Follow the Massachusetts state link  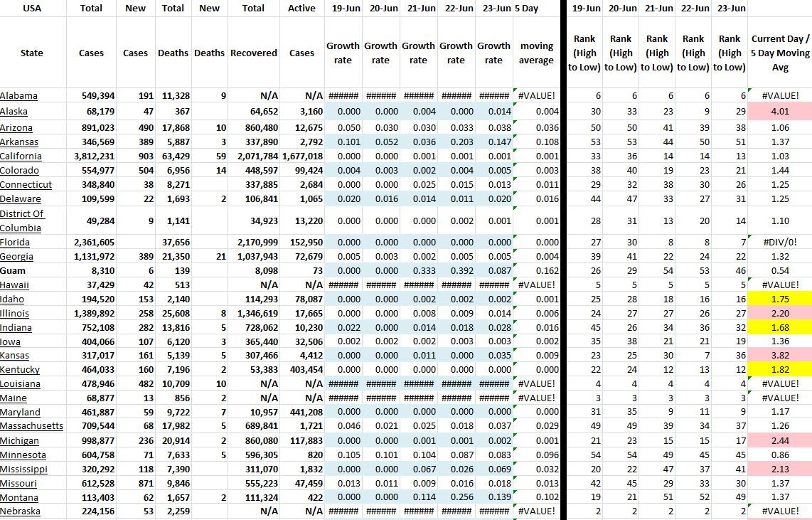pyautogui.click(x=31, y=426)
